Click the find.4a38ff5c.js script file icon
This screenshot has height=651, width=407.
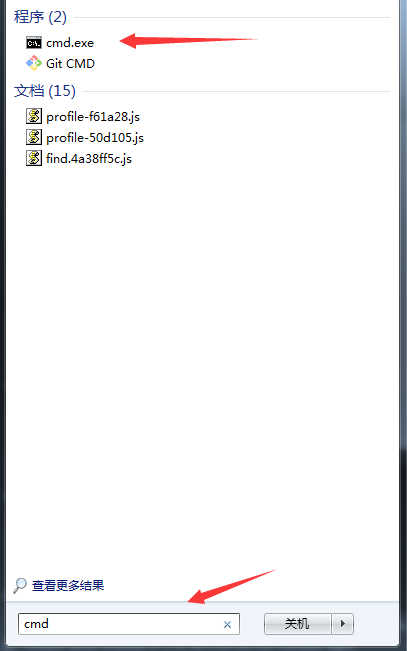pyautogui.click(x=34, y=158)
